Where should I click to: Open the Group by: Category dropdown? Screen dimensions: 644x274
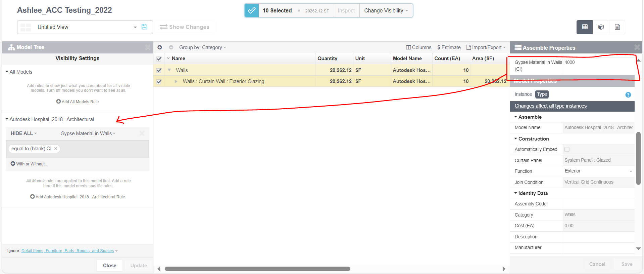click(x=203, y=47)
